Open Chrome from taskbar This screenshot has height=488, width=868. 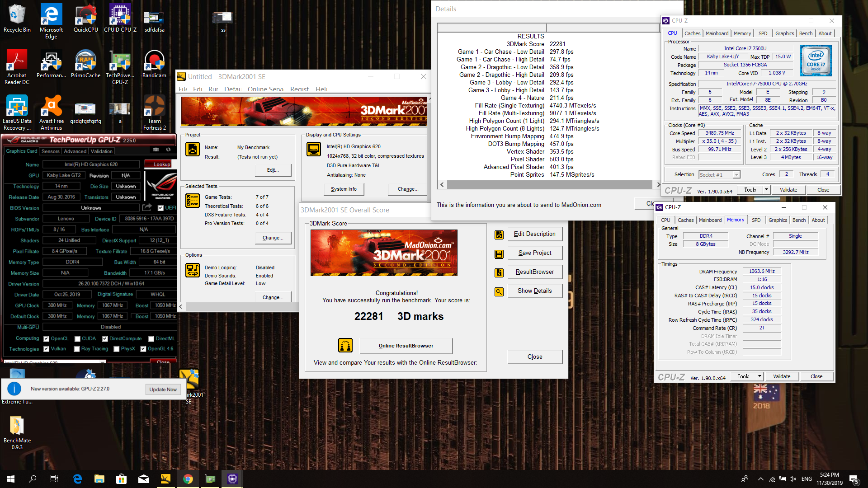[x=188, y=479]
